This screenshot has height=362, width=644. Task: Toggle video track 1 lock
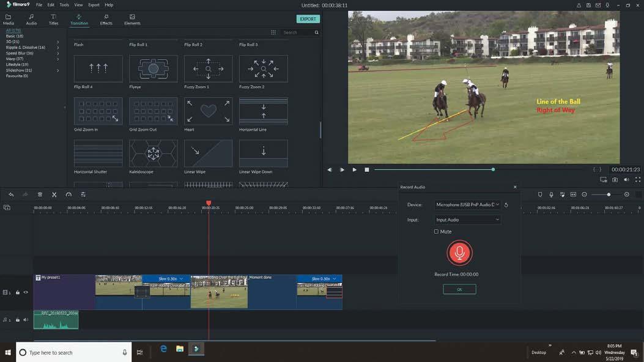click(18, 292)
